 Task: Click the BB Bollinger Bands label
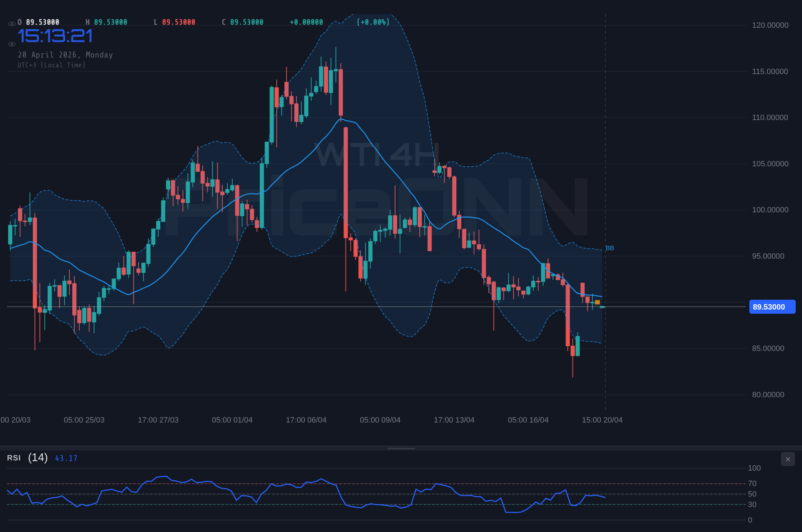[610, 248]
